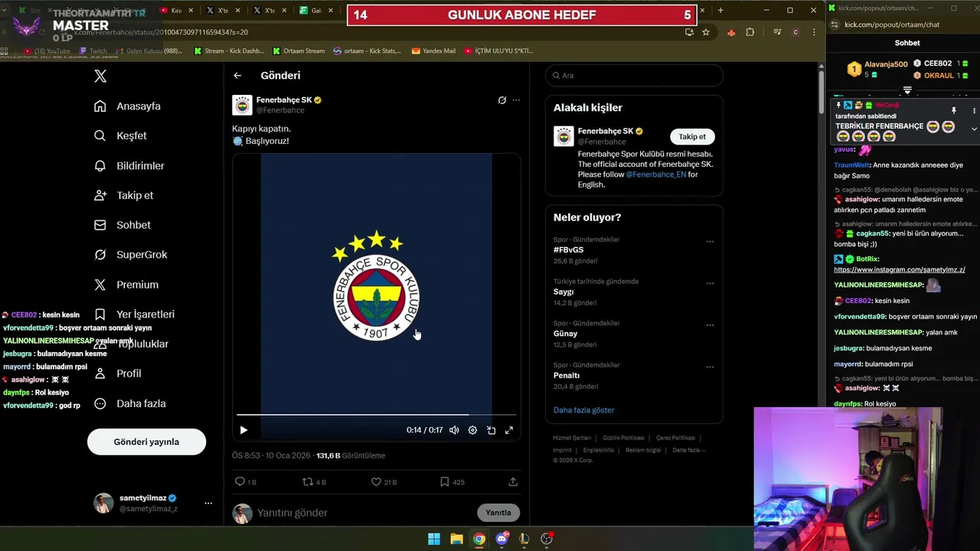This screenshot has height=551, width=980.
Task: Toggle pin on pinned chat message
Action: coord(953,111)
